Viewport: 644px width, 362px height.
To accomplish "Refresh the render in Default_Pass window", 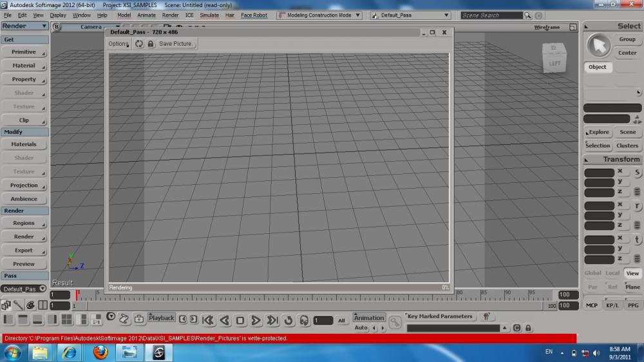I will coord(139,44).
